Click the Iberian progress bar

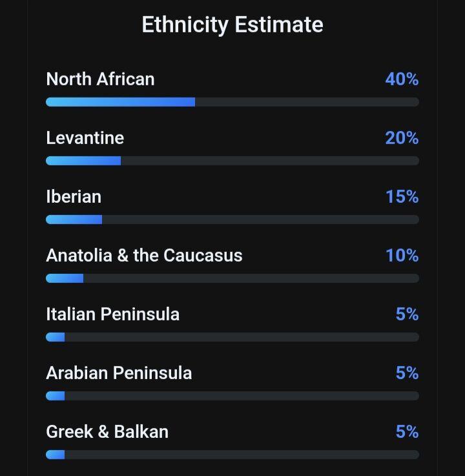click(232, 220)
